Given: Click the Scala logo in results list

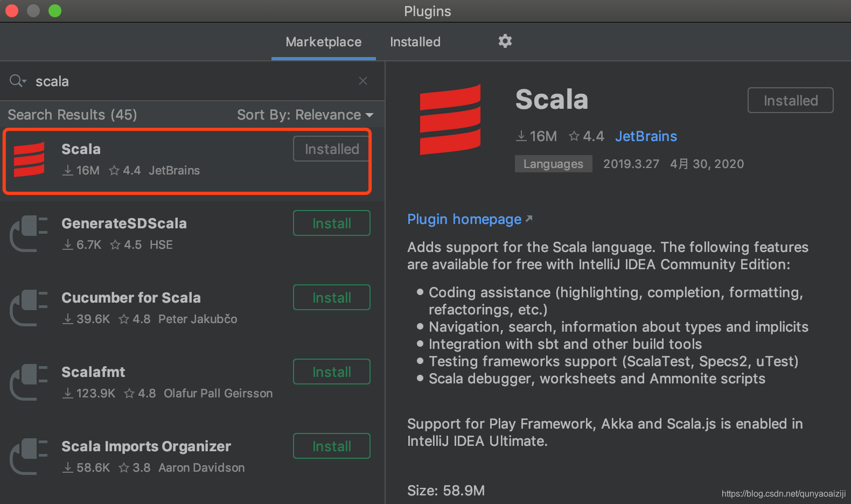Looking at the screenshot, I should pos(29,159).
